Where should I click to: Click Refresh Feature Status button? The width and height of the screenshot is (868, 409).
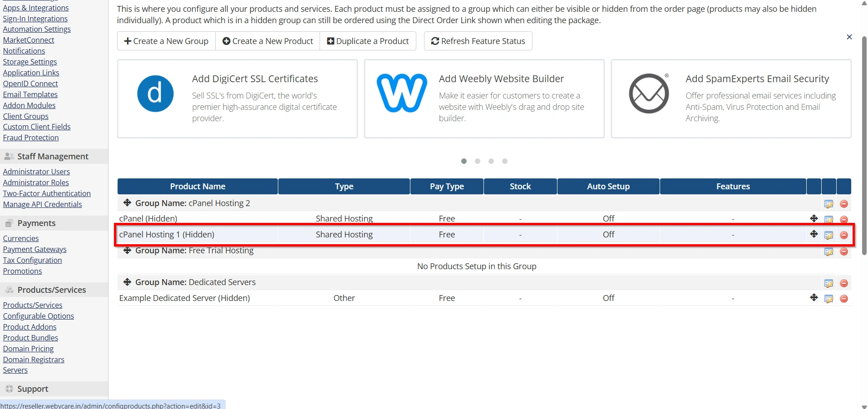pyautogui.click(x=478, y=41)
